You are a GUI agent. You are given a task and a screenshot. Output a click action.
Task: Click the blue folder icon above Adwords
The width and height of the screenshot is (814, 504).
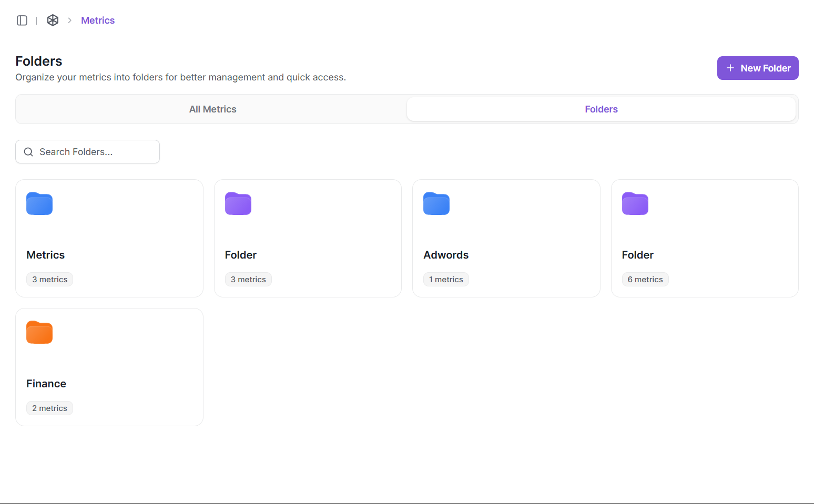tap(436, 203)
